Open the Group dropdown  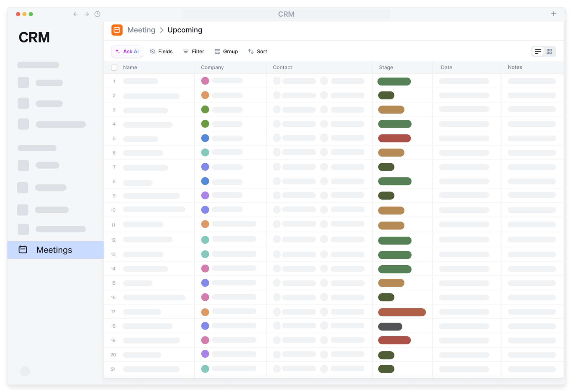(x=226, y=52)
